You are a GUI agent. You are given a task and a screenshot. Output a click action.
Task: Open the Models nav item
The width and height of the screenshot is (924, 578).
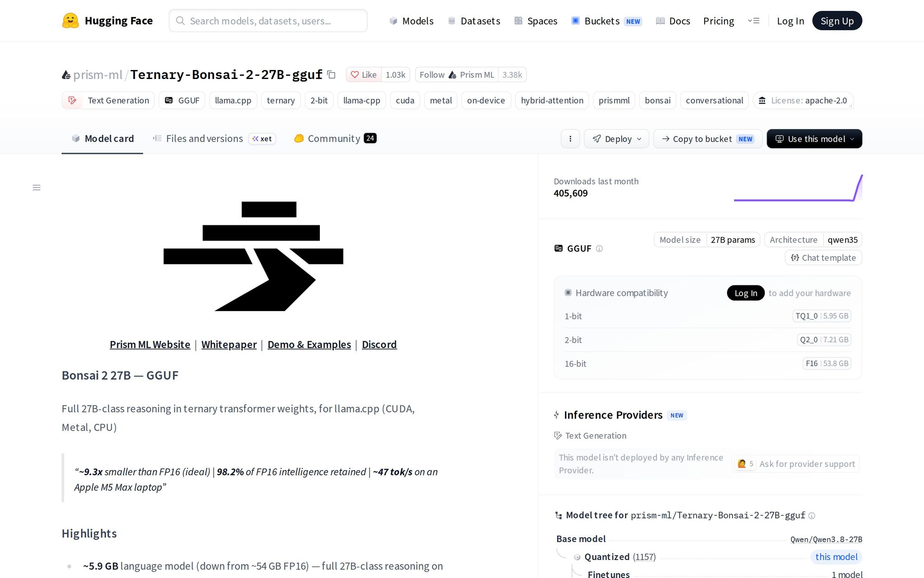click(411, 21)
